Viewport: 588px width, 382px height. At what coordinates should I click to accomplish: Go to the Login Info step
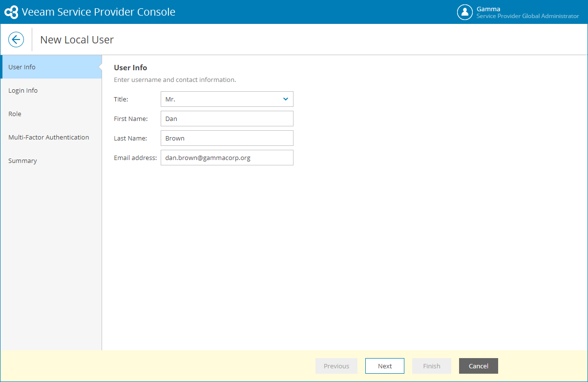click(x=51, y=90)
